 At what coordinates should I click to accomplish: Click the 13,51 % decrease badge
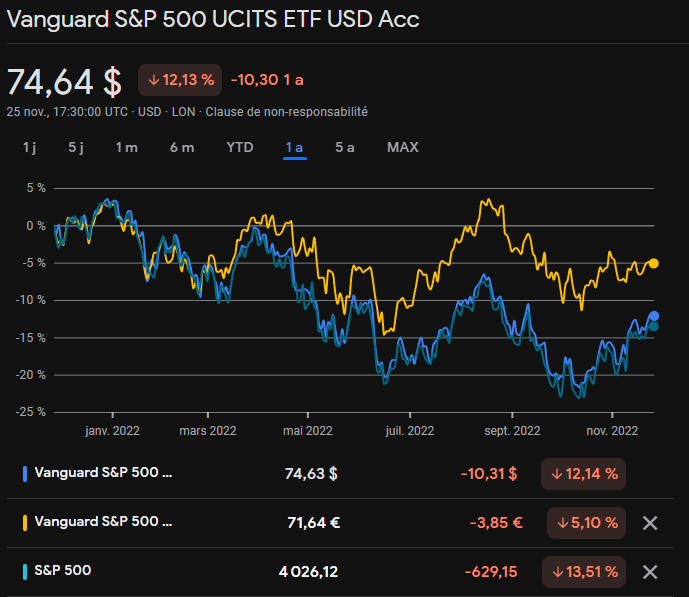click(x=583, y=572)
